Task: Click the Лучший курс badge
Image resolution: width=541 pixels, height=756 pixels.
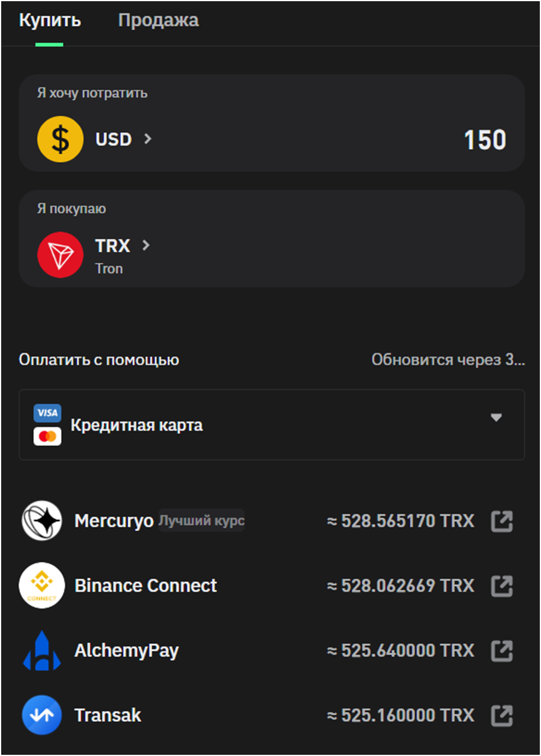Action: (x=202, y=521)
